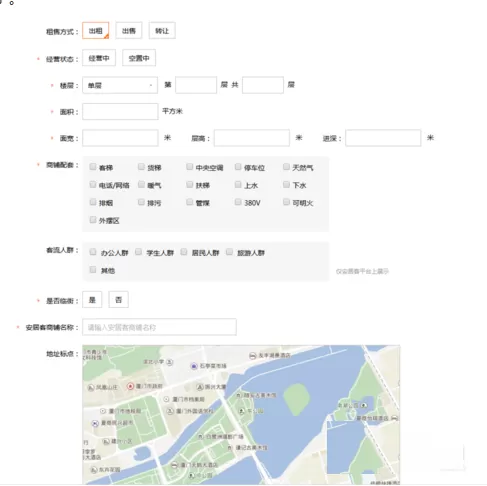Choose 是 for street-facing option

[x=92, y=300]
